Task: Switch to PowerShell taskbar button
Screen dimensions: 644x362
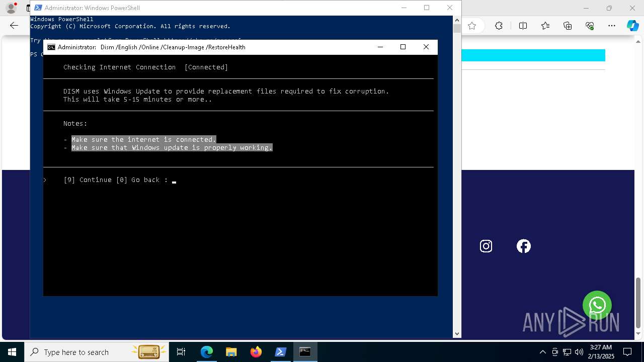Action: pos(281,352)
